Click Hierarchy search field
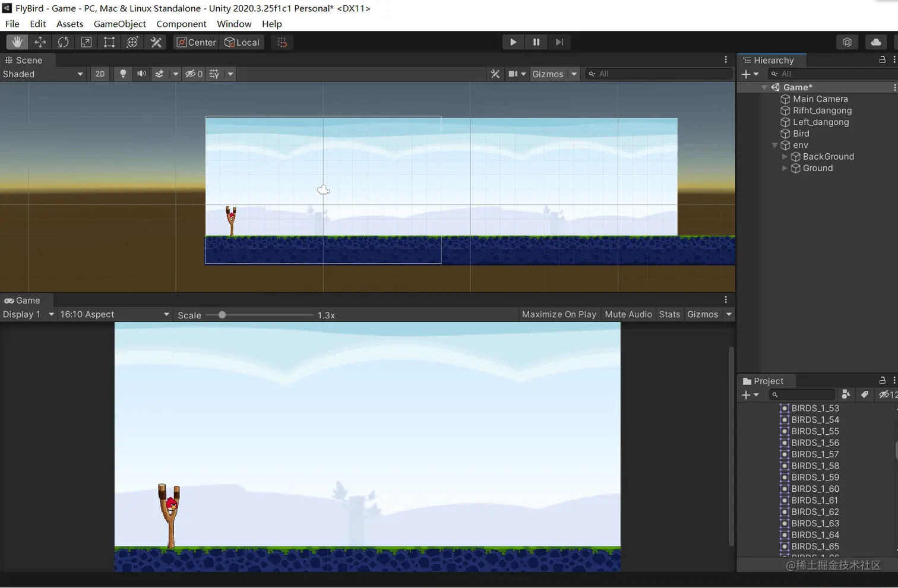898x588 pixels. tap(833, 74)
